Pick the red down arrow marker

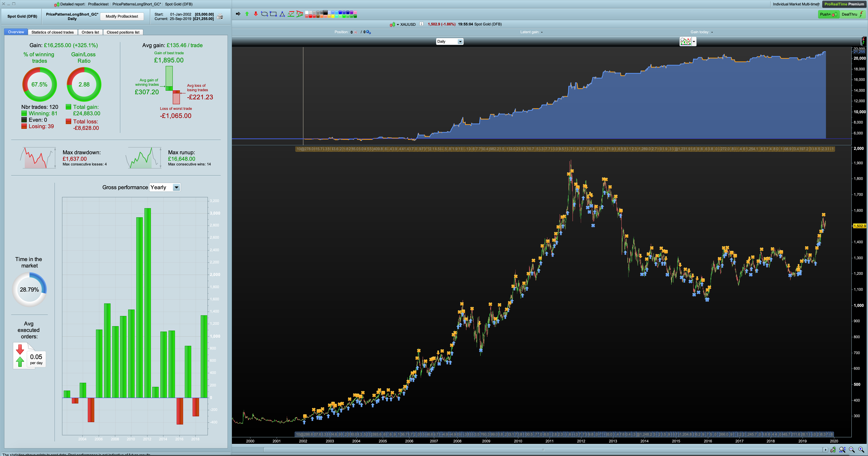coord(256,14)
